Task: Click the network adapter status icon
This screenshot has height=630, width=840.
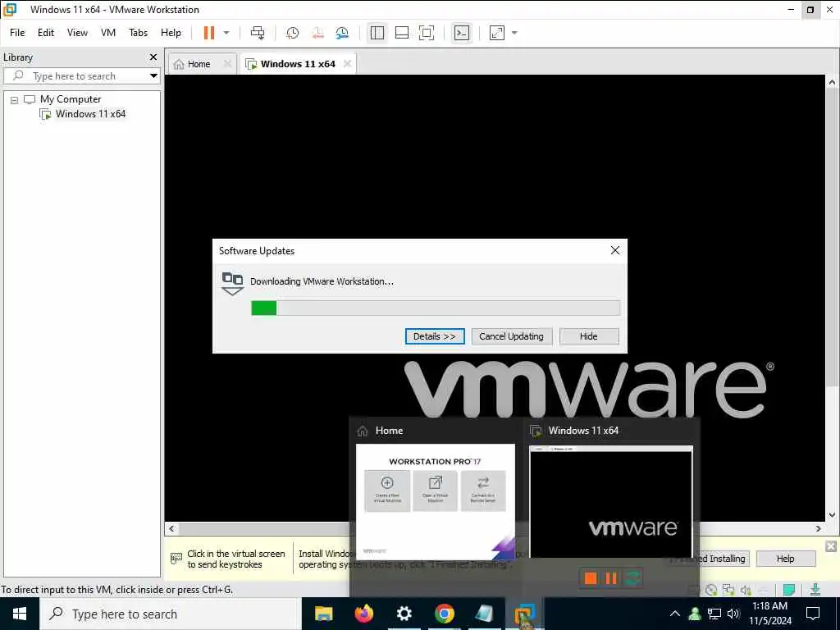Action: pos(728,590)
